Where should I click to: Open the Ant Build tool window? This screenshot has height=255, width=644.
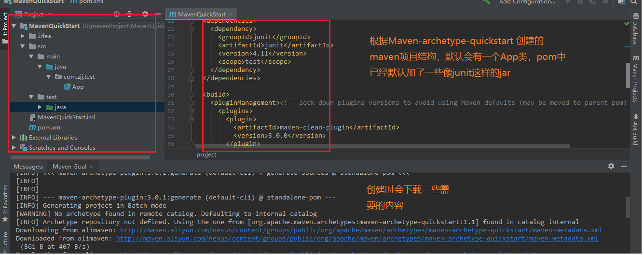point(635,129)
